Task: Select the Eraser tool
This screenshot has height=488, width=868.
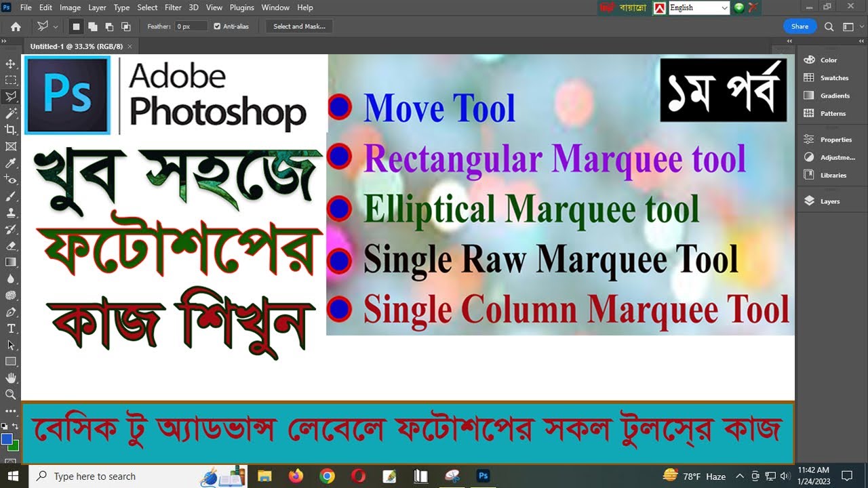Action: 11,245
